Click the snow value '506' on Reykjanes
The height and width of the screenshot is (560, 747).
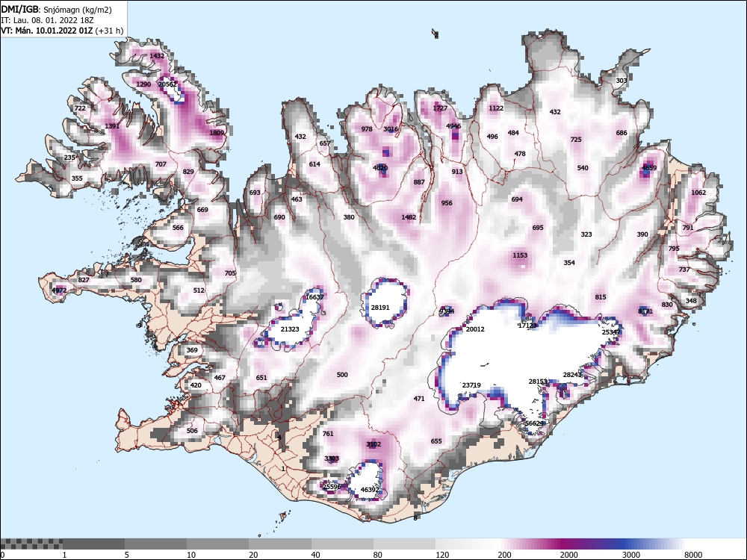point(192,431)
